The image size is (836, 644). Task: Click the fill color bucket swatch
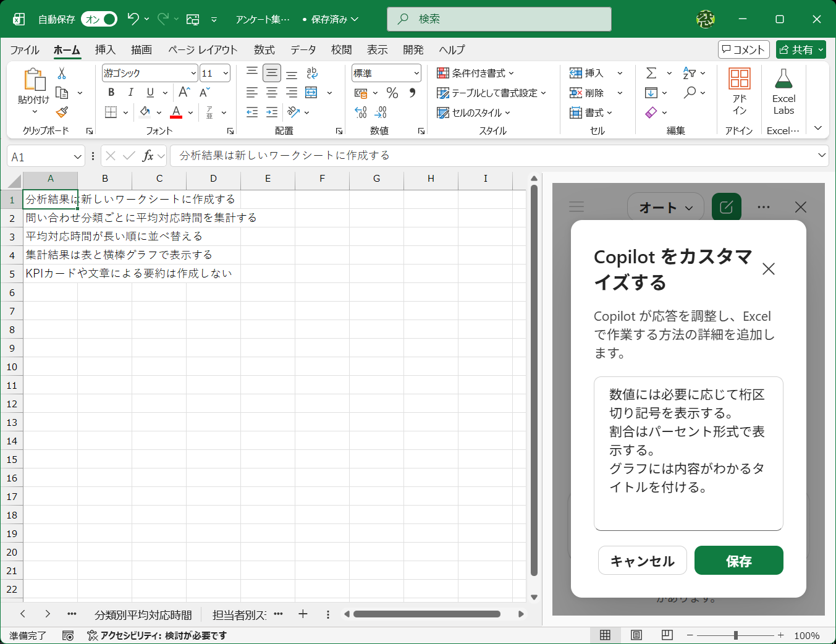pos(145,112)
